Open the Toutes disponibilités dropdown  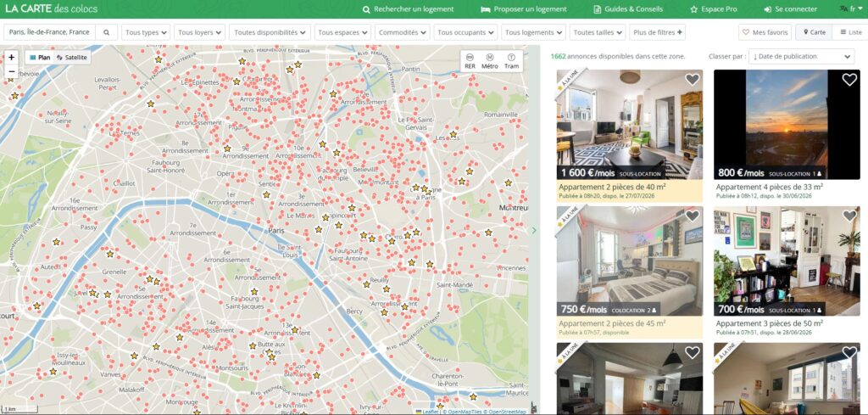point(270,32)
